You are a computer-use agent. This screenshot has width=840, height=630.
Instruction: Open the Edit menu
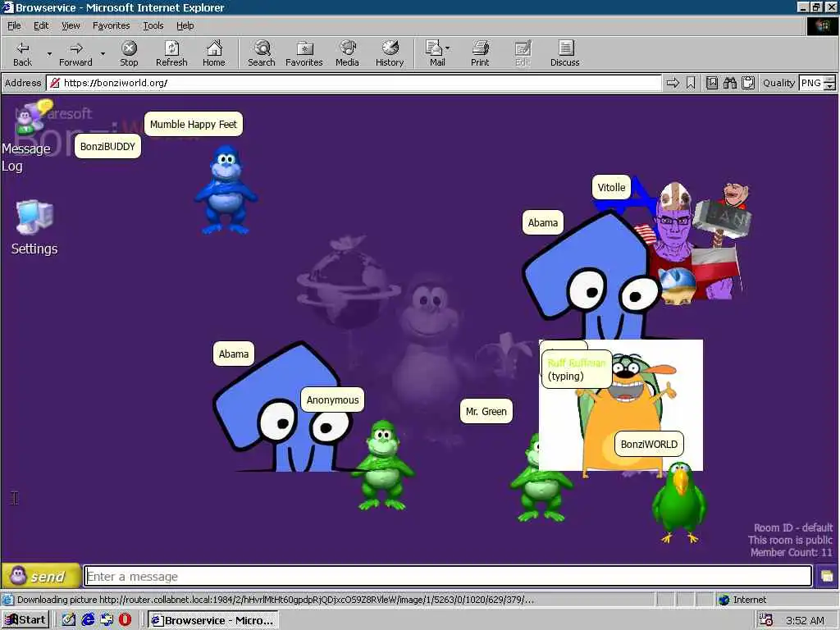pos(41,25)
